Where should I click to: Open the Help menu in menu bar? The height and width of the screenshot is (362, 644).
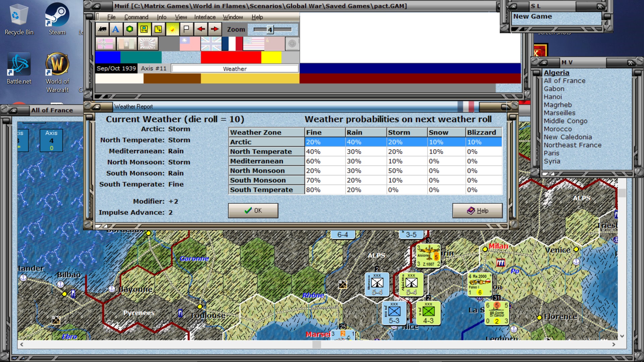coord(257,17)
